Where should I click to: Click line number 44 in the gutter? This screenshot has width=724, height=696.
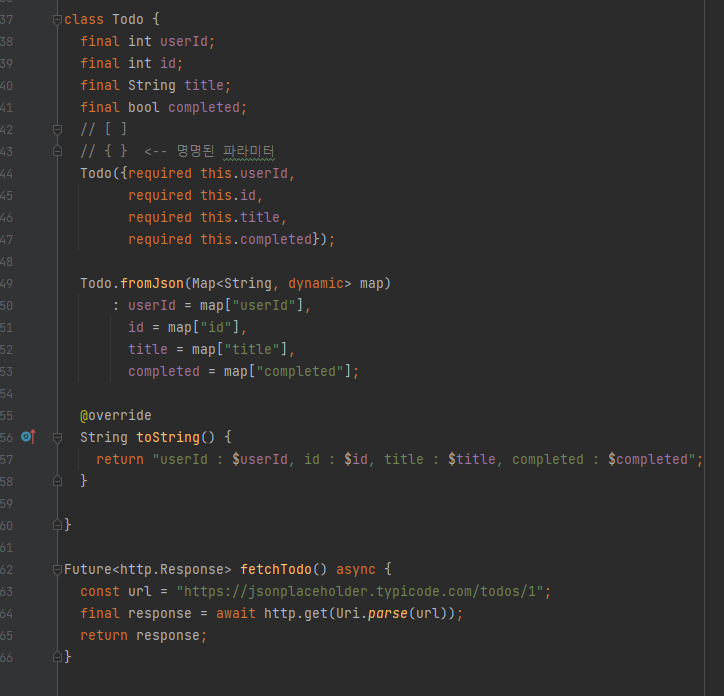6,174
